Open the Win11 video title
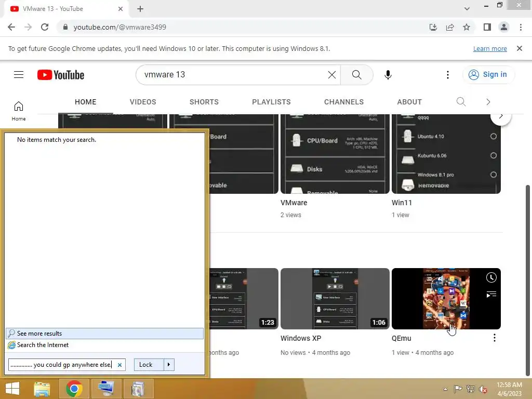 click(x=402, y=203)
